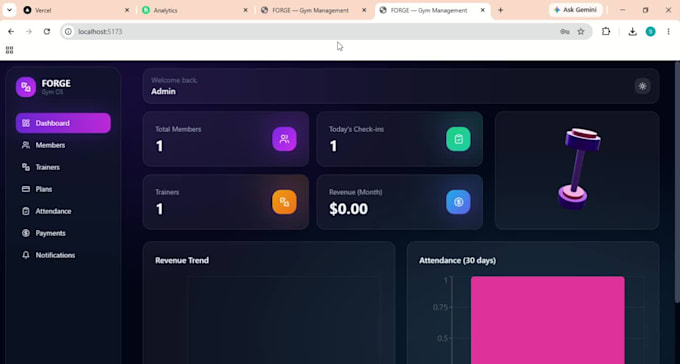Click the 3D dumbbell model
The height and width of the screenshot is (364, 680).
[x=579, y=168]
